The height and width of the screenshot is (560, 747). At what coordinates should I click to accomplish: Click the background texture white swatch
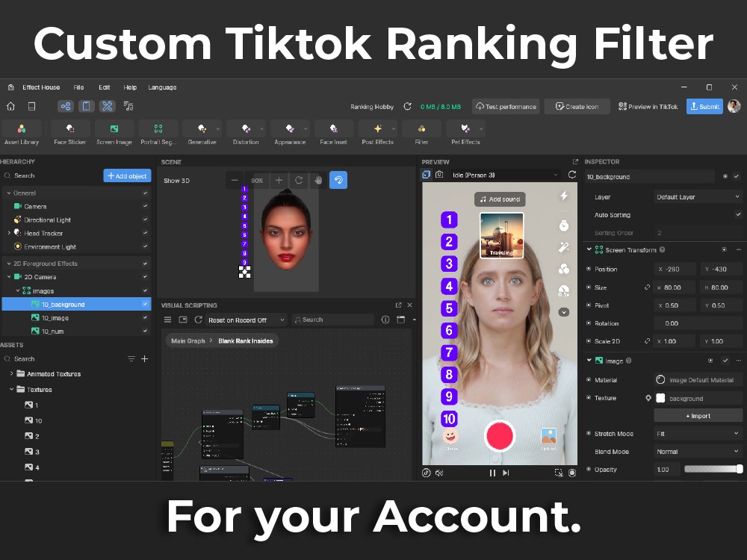660,398
